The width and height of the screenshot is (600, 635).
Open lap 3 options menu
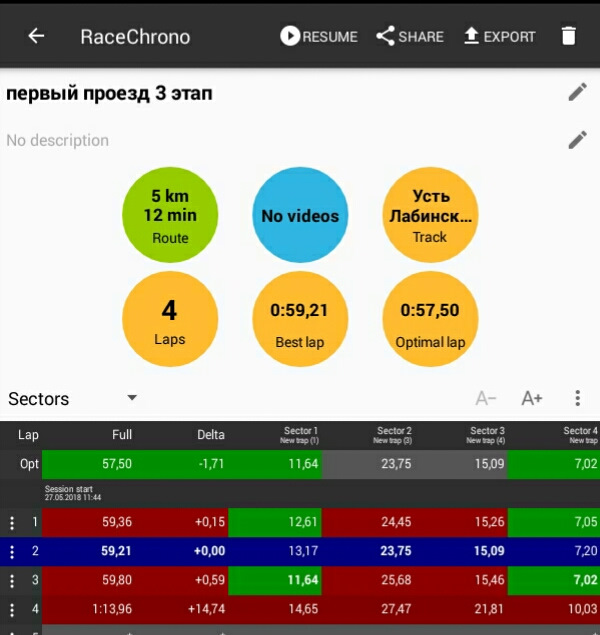[12, 581]
